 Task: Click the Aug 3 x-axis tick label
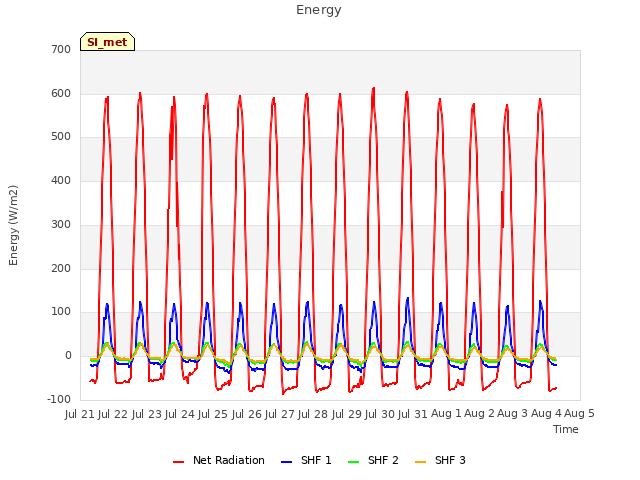[513, 414]
